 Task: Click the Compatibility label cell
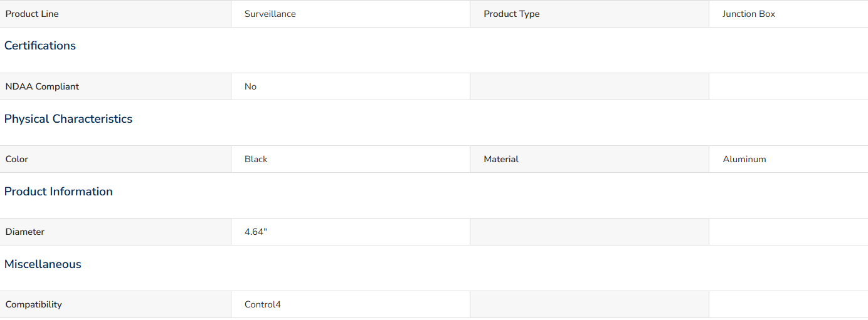pos(115,304)
